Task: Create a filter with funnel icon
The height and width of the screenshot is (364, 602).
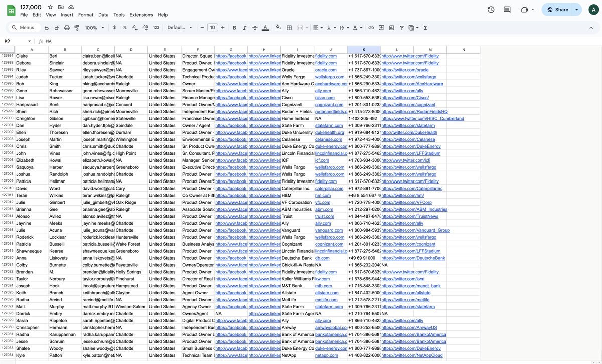Action: [x=402, y=28]
